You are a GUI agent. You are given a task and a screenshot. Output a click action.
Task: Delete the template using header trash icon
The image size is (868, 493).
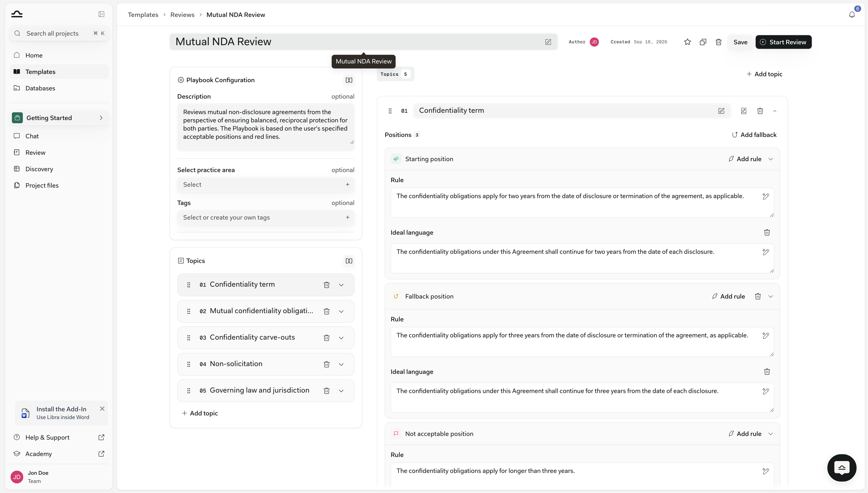(x=718, y=42)
